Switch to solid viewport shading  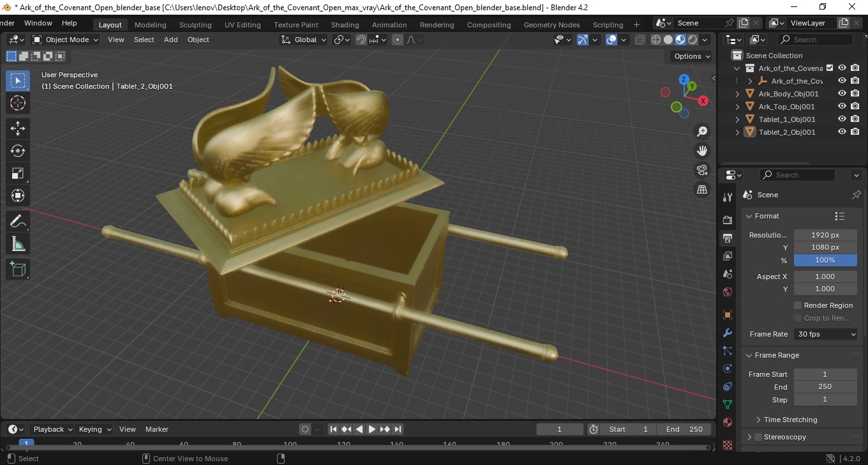tap(668, 40)
